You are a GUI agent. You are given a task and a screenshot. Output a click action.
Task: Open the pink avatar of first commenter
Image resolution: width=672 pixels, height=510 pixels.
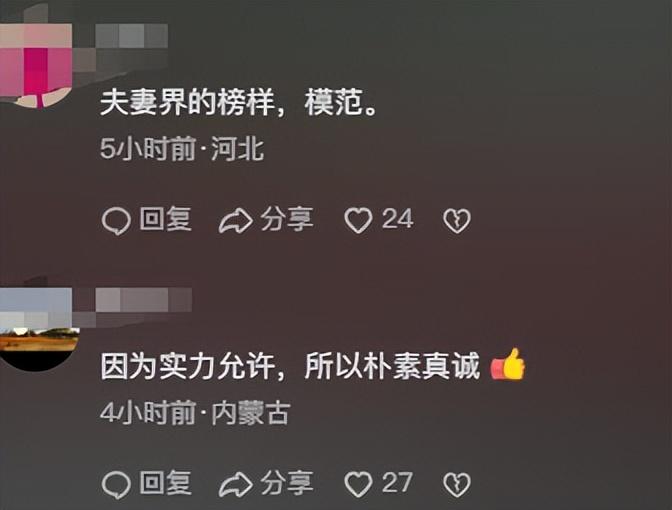tap(36, 65)
